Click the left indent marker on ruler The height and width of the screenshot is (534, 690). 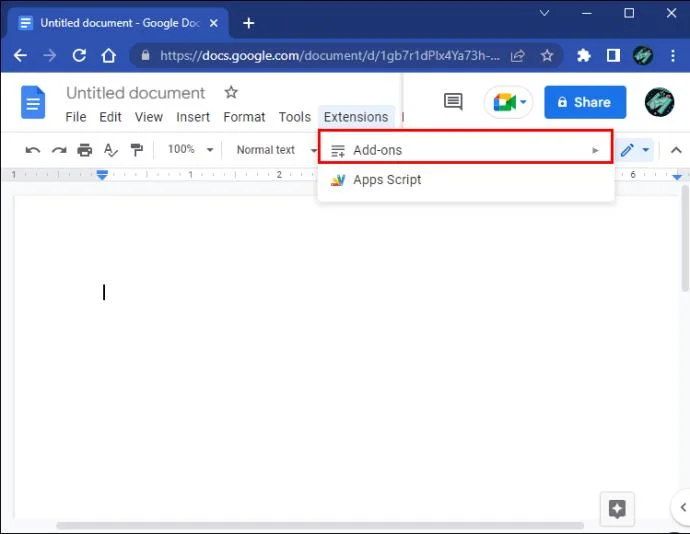click(102, 175)
